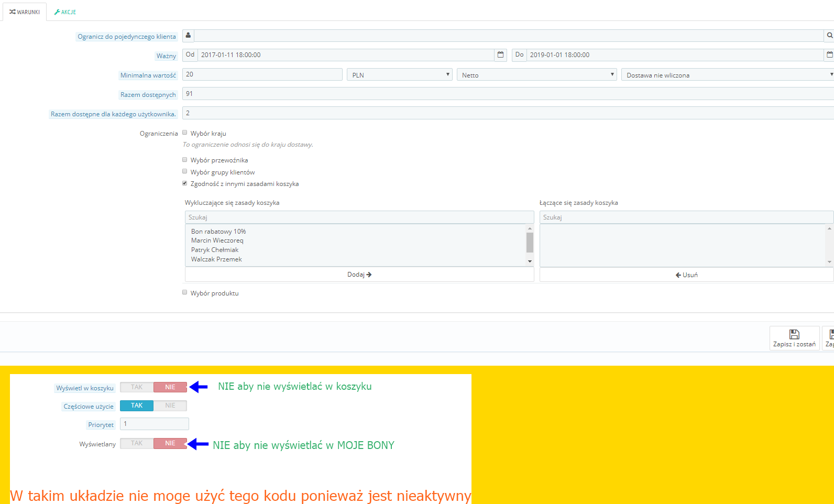834x504 pixels.
Task: Set Wyświetlany to TAK
Action: click(137, 443)
